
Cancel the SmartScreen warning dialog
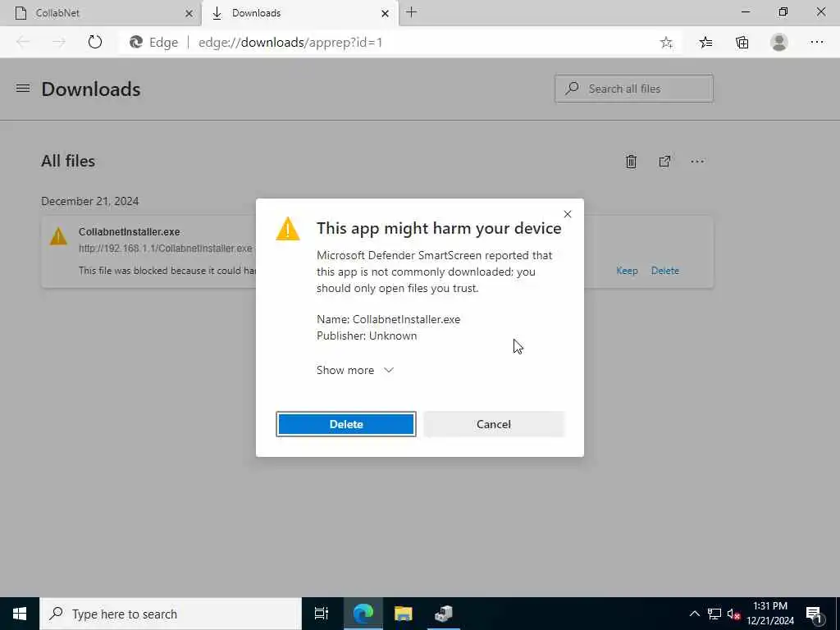(x=493, y=424)
